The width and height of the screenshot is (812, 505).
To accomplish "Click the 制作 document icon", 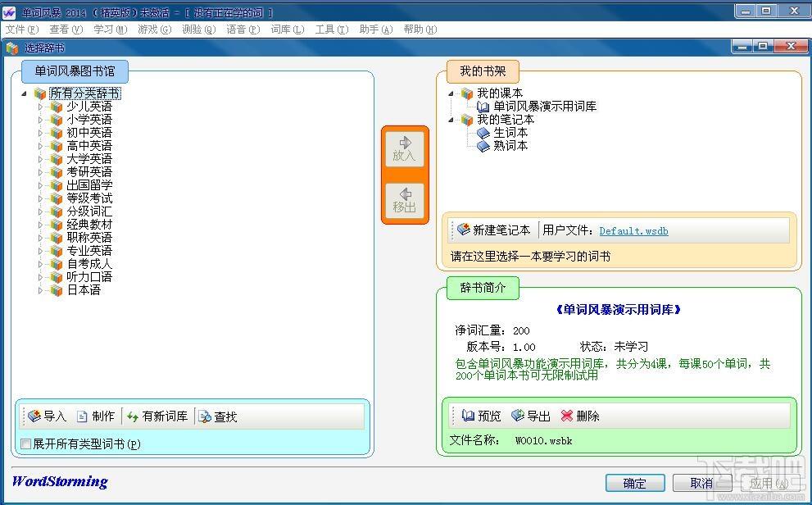I will [x=82, y=416].
